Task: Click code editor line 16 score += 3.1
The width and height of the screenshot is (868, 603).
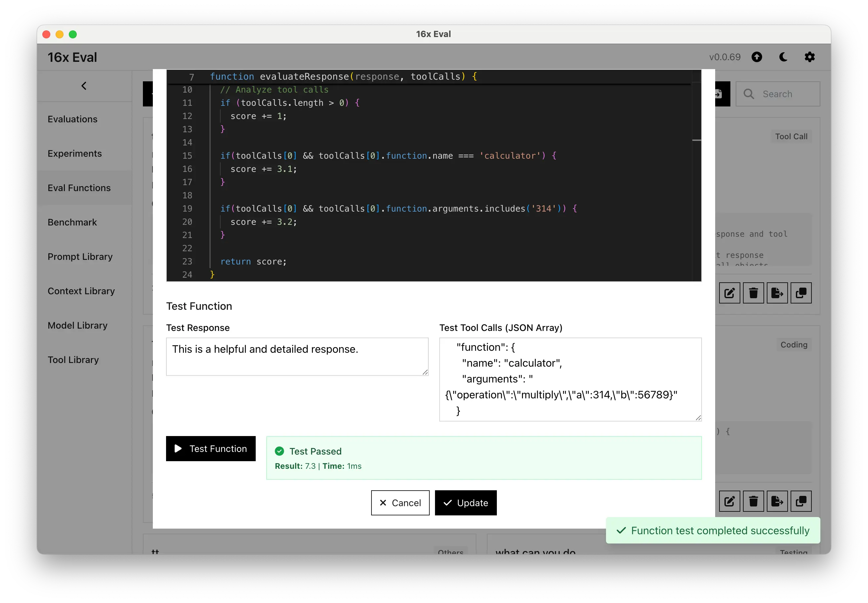Action: coord(264,169)
